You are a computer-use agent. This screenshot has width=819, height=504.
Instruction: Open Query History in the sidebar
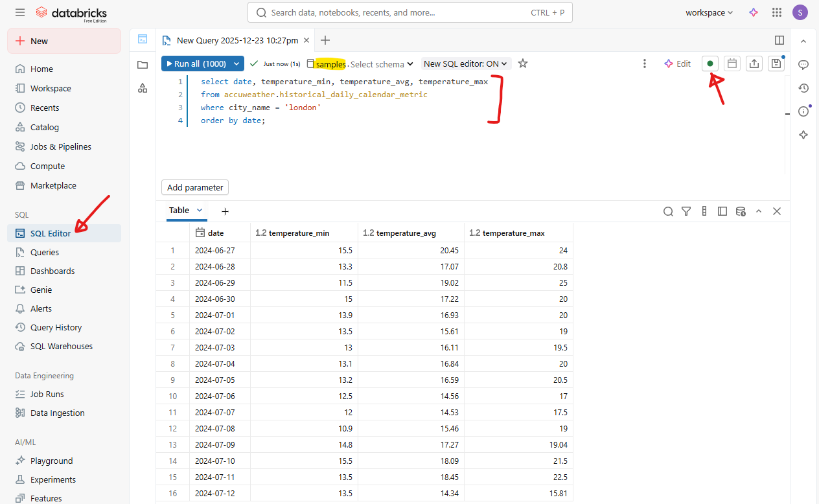tap(56, 327)
